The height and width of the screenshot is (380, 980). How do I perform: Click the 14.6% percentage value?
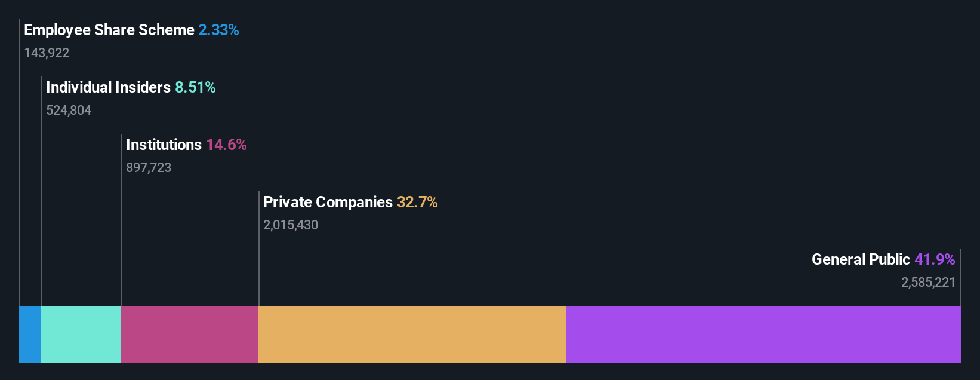click(226, 145)
